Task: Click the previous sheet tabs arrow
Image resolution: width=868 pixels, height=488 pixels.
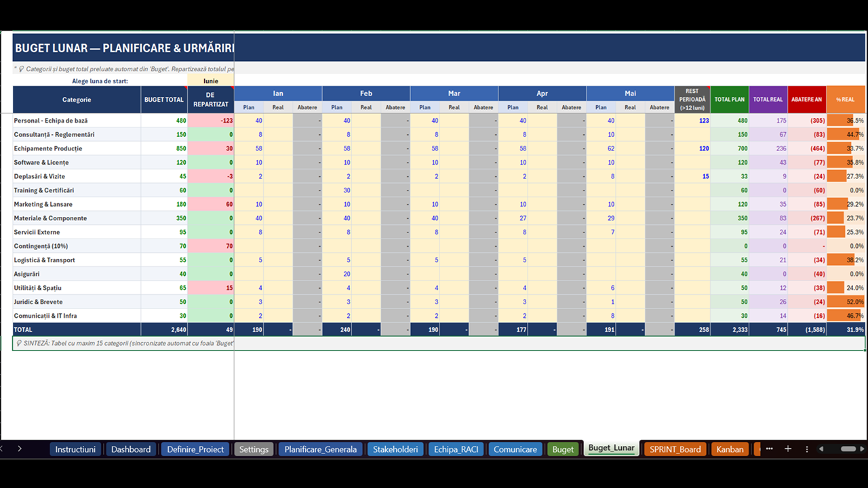Action: click(x=2, y=449)
